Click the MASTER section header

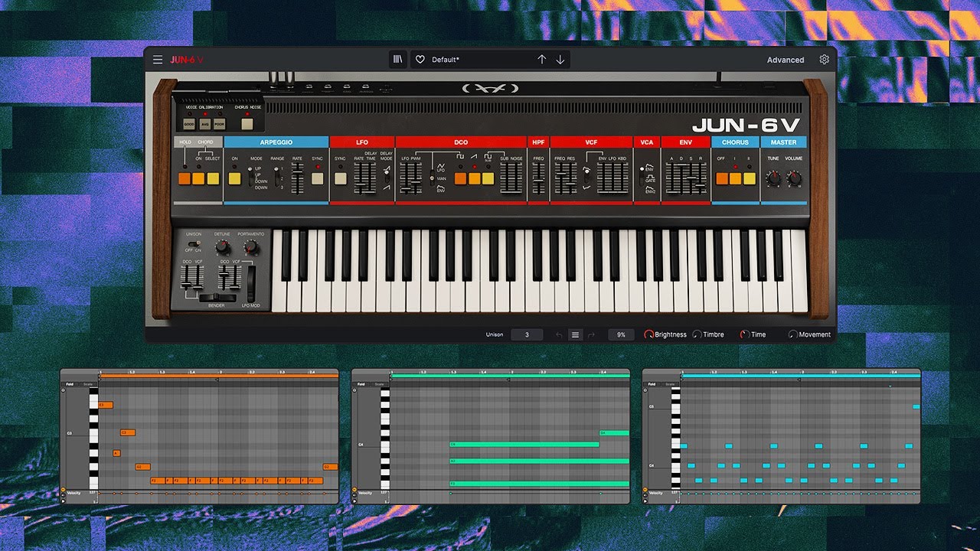[x=783, y=142]
